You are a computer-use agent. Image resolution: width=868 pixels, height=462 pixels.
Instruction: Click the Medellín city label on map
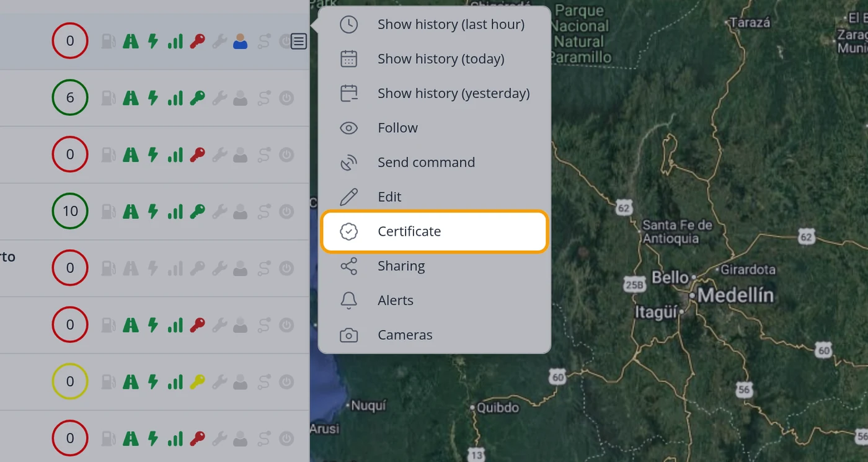736,295
